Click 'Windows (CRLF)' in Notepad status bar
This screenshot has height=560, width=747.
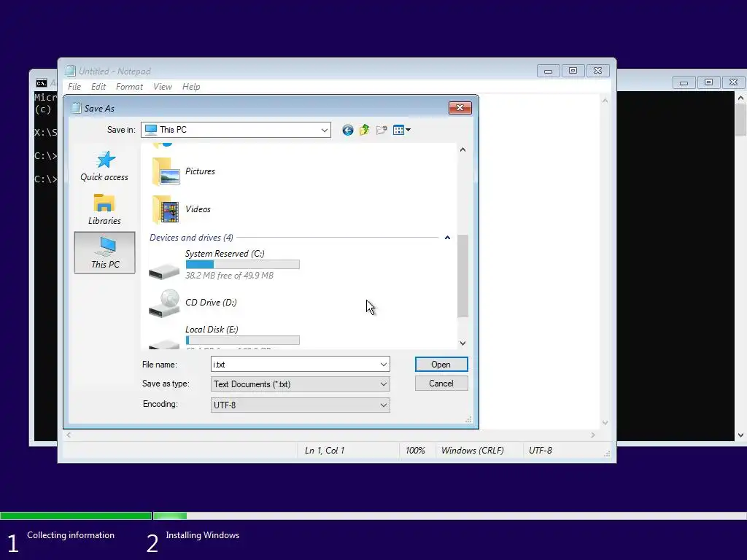472,451
